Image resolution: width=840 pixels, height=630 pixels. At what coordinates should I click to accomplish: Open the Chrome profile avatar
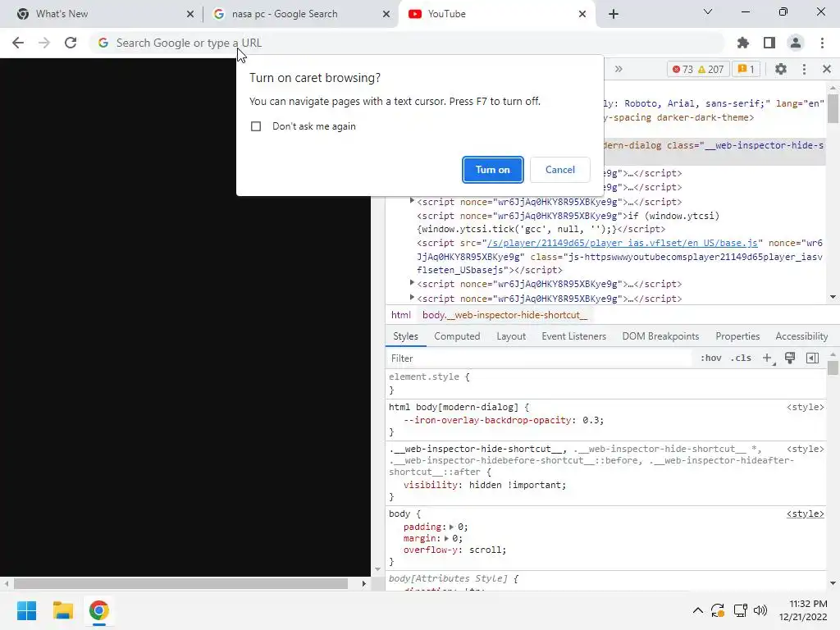coord(796,43)
